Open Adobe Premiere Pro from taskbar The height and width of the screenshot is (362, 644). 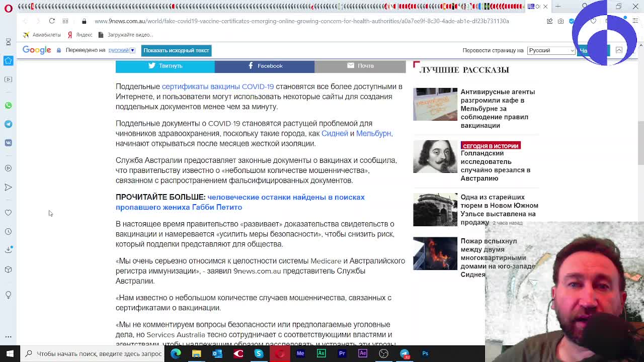[x=342, y=353]
